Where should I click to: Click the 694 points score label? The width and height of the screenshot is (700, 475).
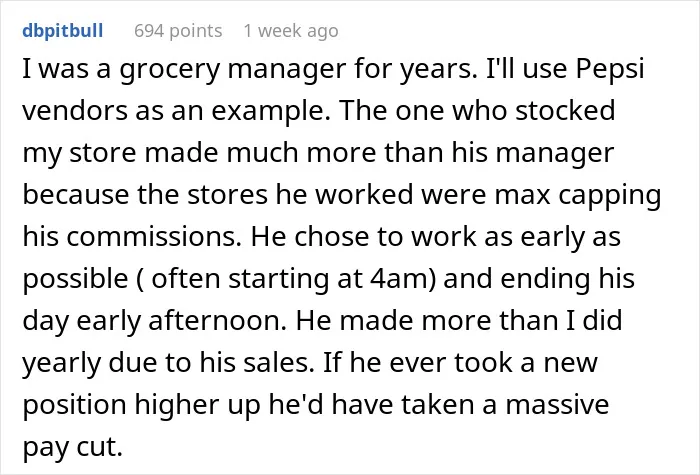(x=178, y=31)
